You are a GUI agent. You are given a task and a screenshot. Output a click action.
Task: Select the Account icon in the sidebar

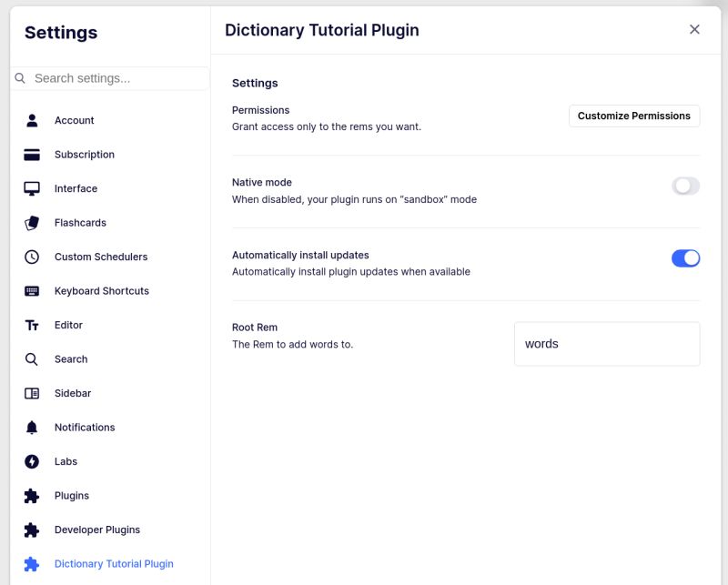[x=33, y=120]
